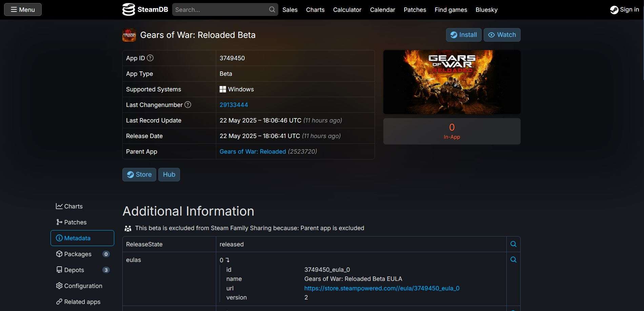Image resolution: width=644 pixels, height=311 pixels.
Task: Open the hamburger Menu button
Action: click(23, 9)
